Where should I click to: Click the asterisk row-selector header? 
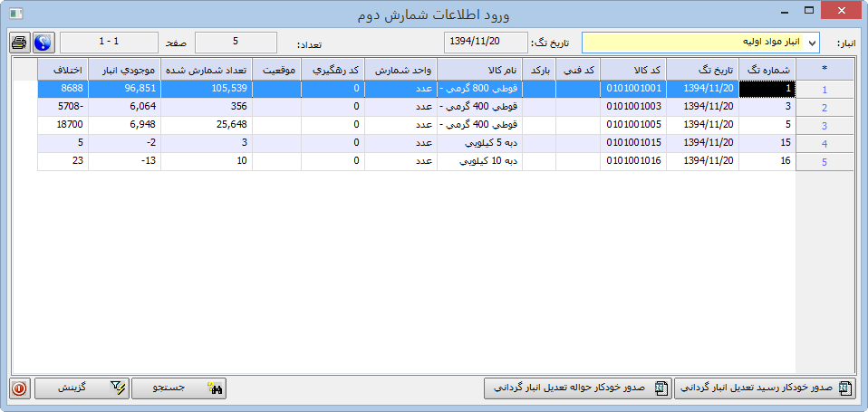click(x=824, y=69)
